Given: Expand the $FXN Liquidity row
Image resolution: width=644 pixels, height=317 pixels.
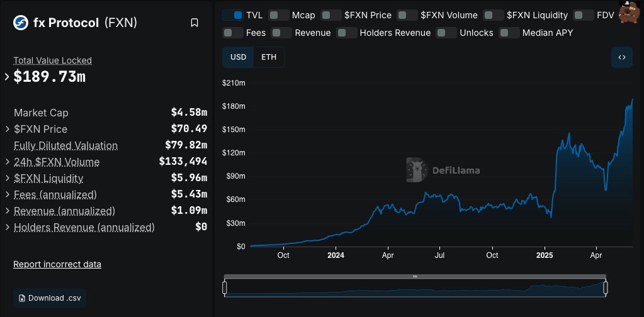Looking at the screenshot, I should coord(8,179).
